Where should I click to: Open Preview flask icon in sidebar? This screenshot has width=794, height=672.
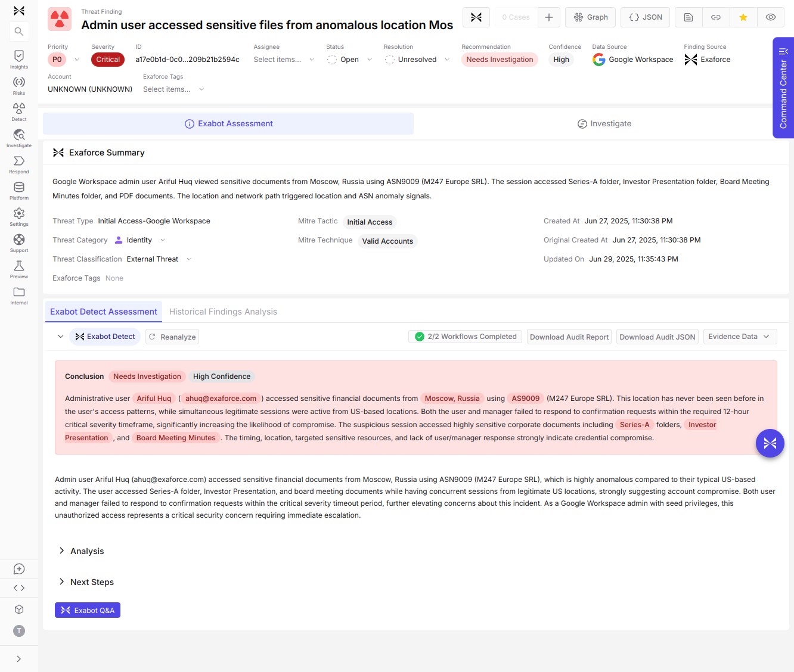pyautogui.click(x=19, y=269)
